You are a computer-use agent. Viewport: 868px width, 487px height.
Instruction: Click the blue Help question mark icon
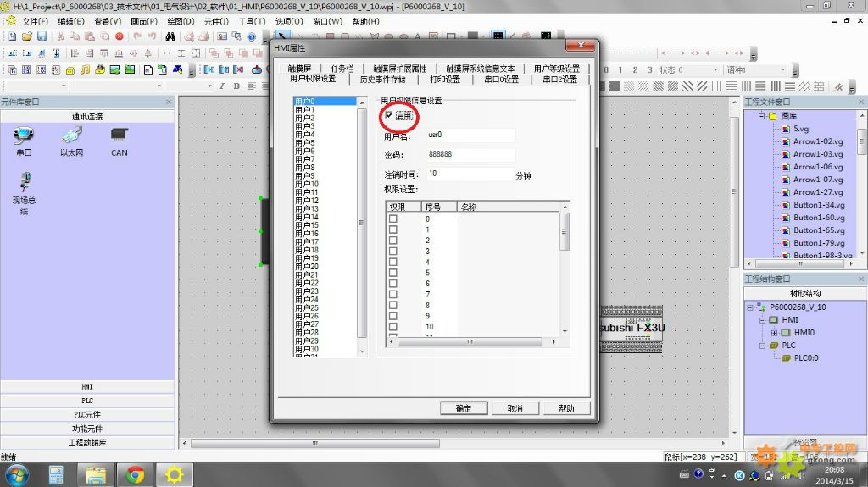[252, 36]
